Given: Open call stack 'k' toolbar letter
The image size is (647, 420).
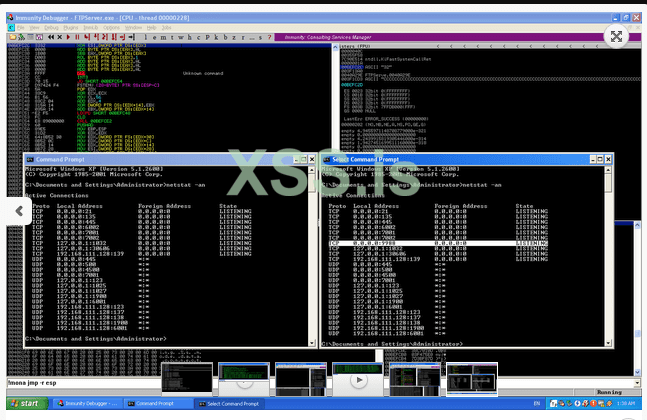Looking at the screenshot, I should click(216, 37).
